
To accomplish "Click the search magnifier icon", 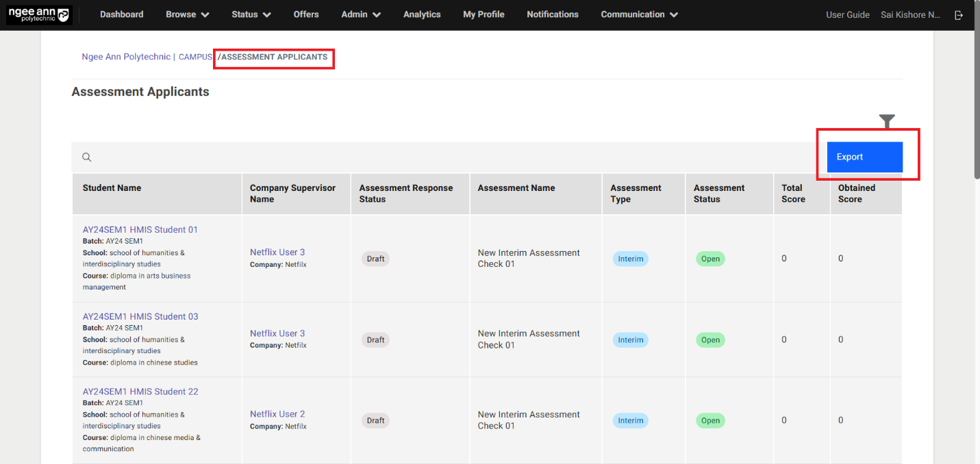I will click(87, 157).
